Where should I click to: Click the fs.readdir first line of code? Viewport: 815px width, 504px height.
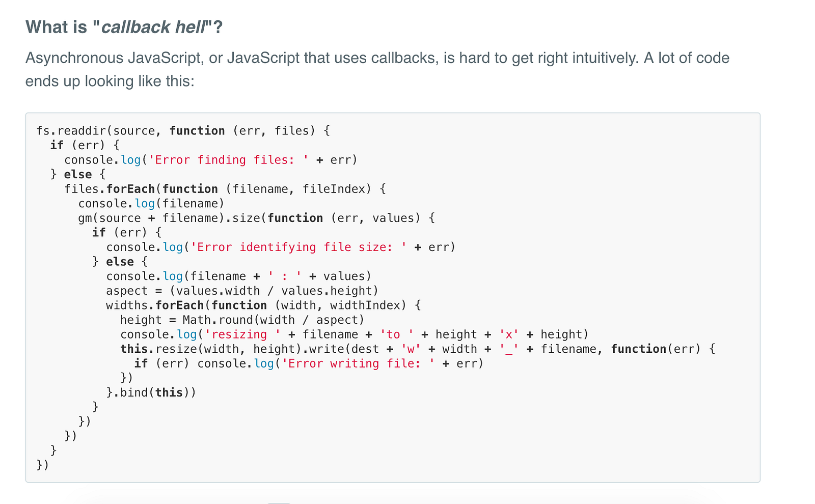183,131
